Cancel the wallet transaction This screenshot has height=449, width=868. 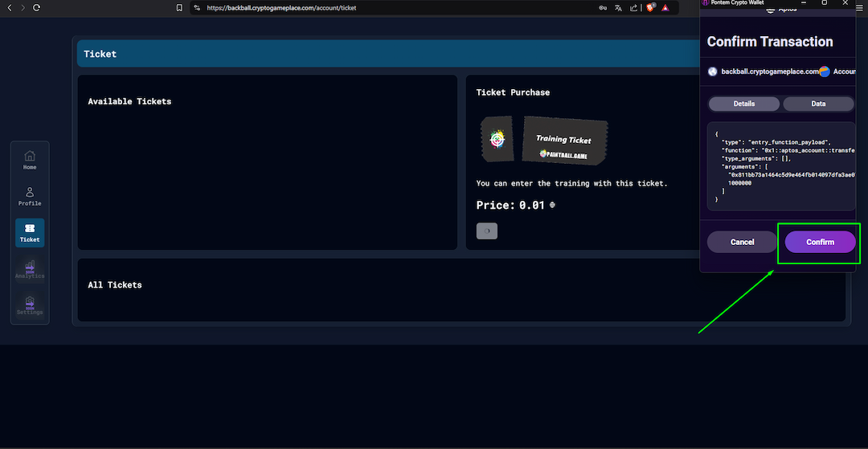click(742, 242)
